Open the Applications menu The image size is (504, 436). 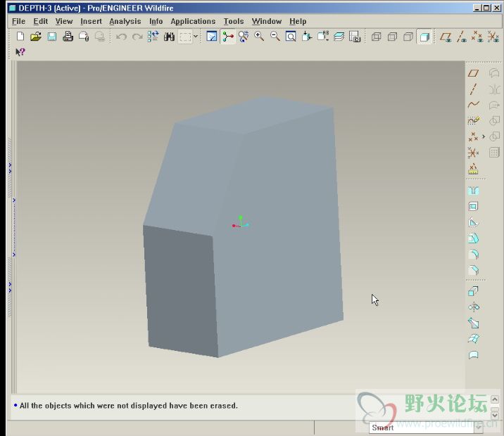coord(193,21)
